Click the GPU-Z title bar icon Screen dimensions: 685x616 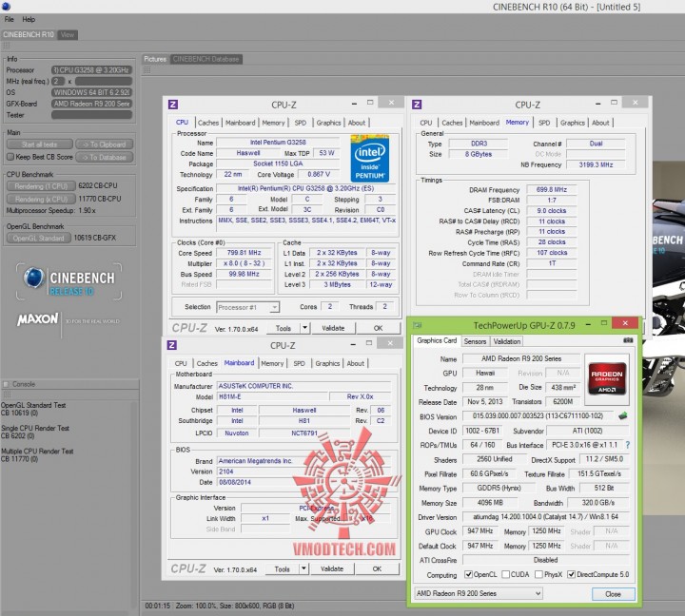418,325
